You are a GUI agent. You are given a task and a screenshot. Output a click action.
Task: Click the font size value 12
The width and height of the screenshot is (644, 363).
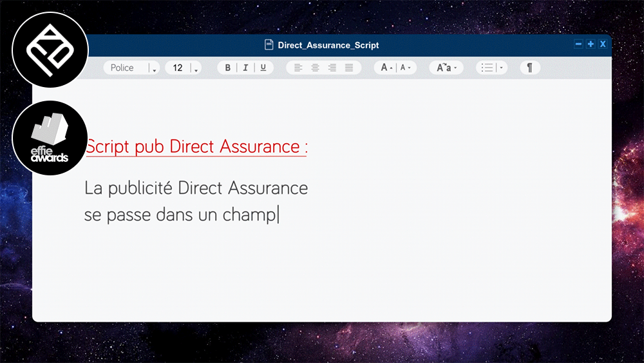click(178, 68)
